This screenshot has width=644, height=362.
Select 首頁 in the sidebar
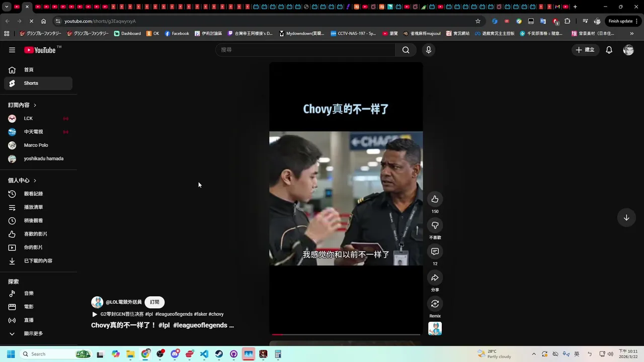pos(38,70)
